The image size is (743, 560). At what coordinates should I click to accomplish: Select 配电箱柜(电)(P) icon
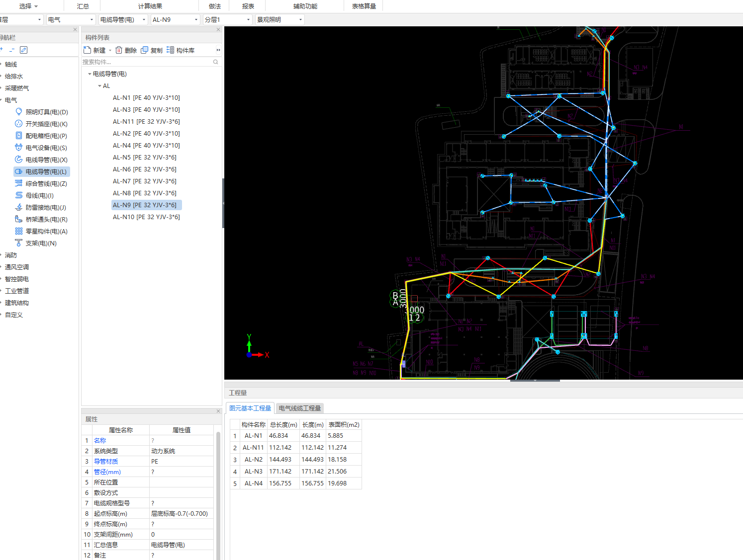(19, 136)
